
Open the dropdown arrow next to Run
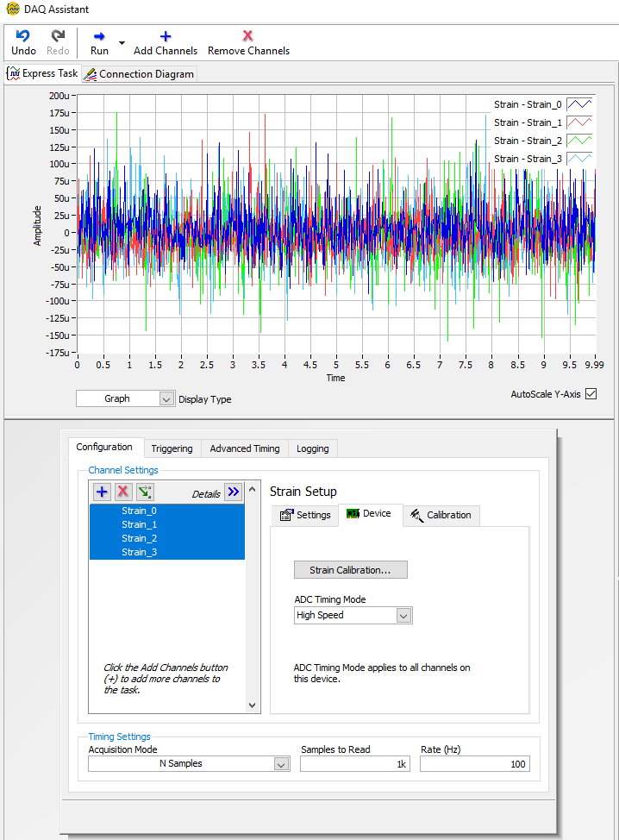(x=122, y=43)
